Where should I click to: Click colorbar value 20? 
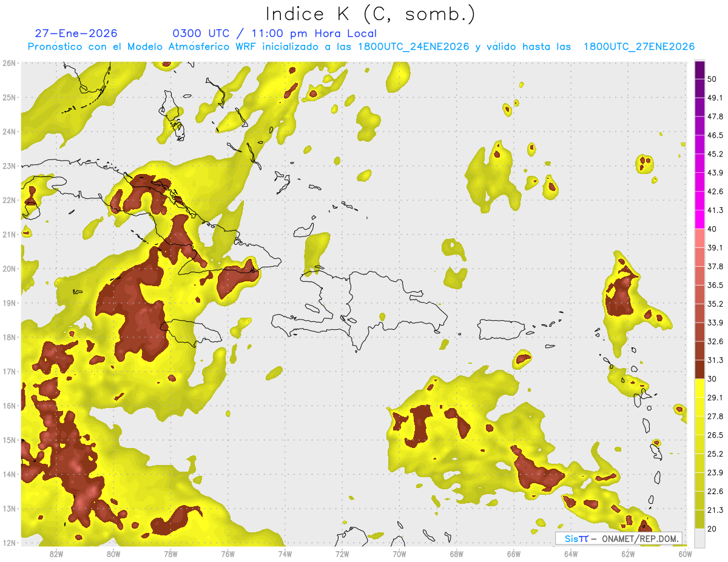tap(712, 529)
